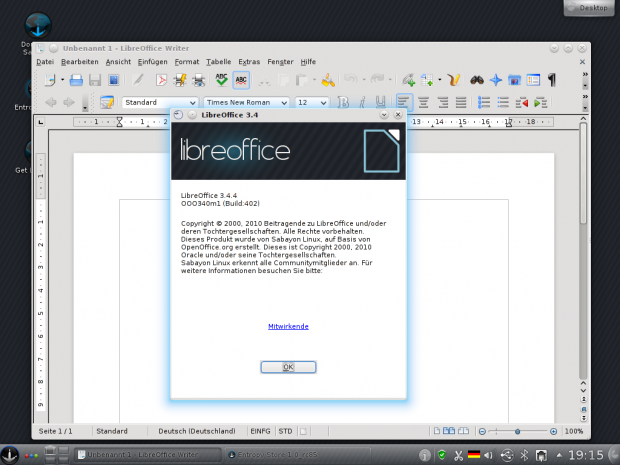
Task: Open the Mitwirkende link
Action: 288,326
